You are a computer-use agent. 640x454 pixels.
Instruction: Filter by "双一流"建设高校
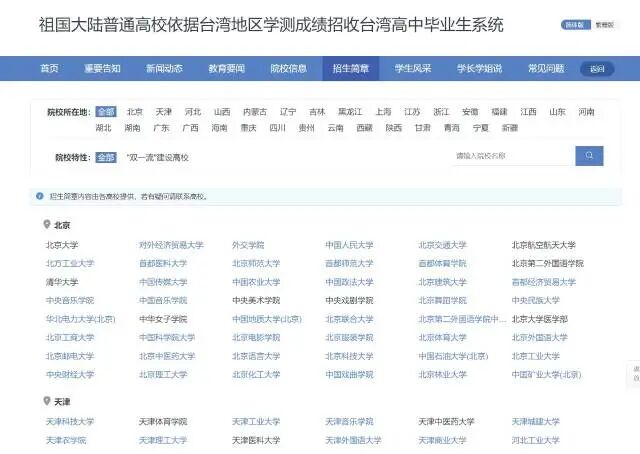(158, 157)
